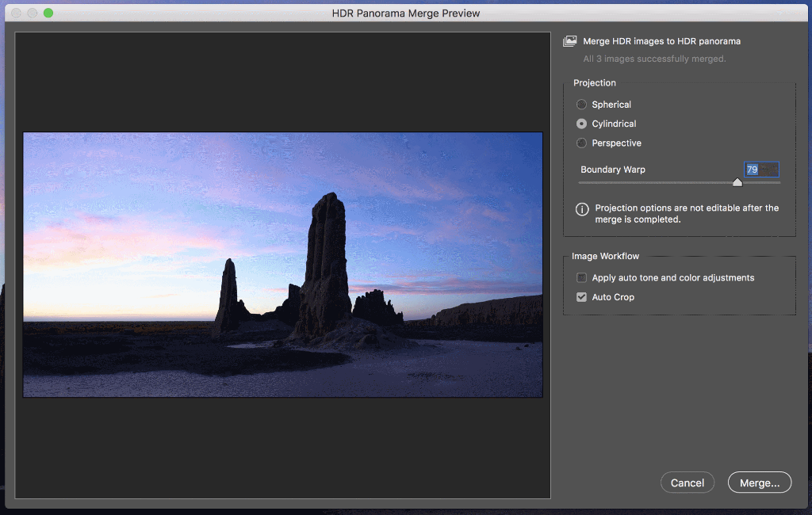Click the Auto Crop label text

[x=615, y=296]
